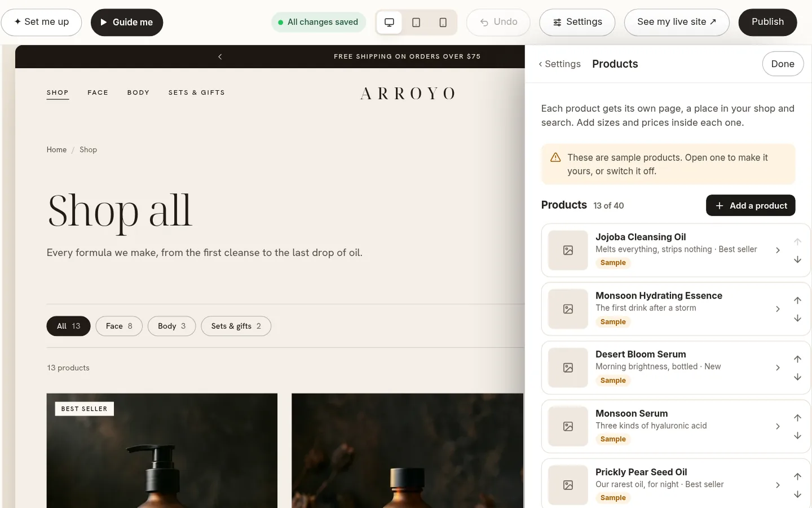Publish the site
The image size is (812, 508).
click(767, 22)
